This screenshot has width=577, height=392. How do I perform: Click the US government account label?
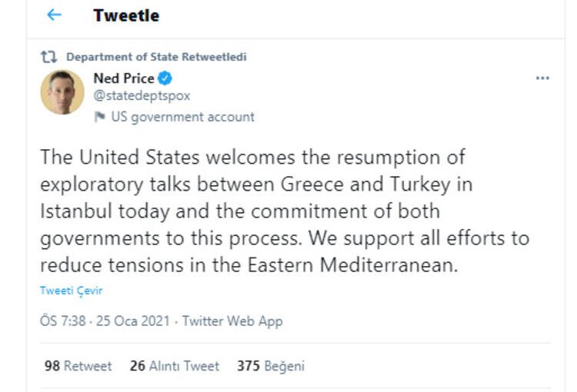(x=182, y=117)
